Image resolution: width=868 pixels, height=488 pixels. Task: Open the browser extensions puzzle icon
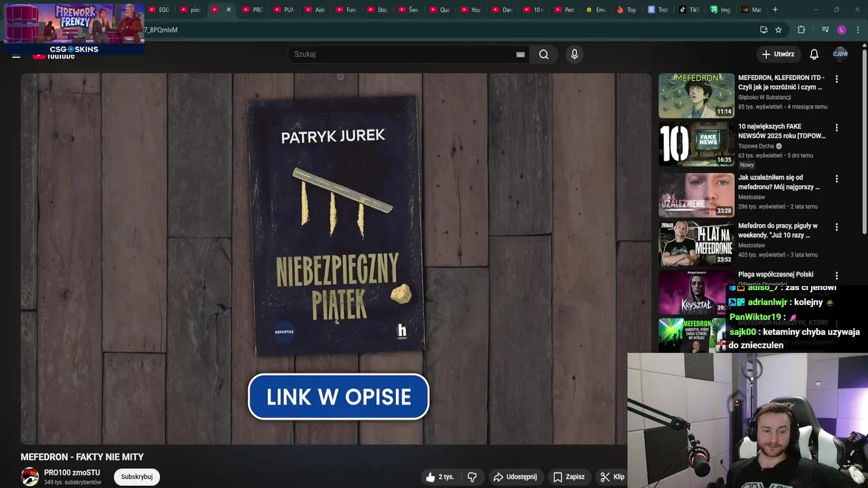(x=802, y=30)
